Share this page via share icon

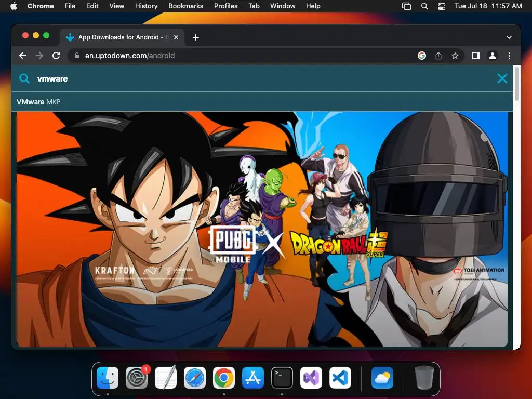point(438,56)
